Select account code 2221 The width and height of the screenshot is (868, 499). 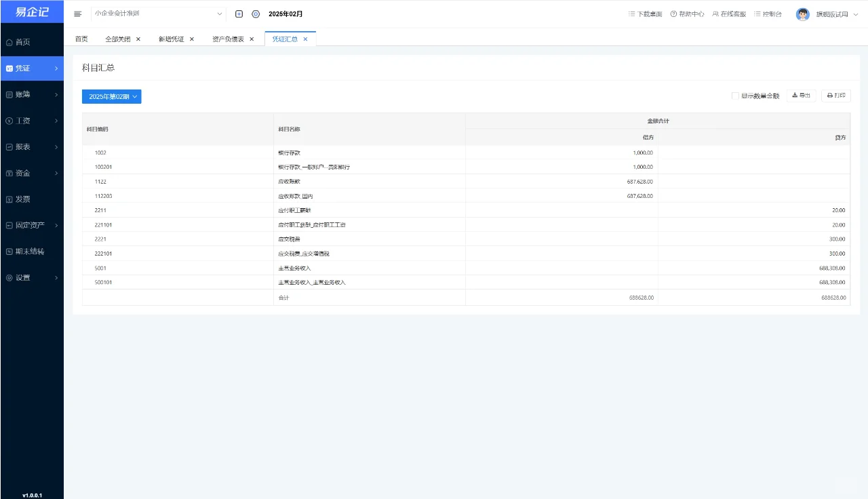pos(100,239)
